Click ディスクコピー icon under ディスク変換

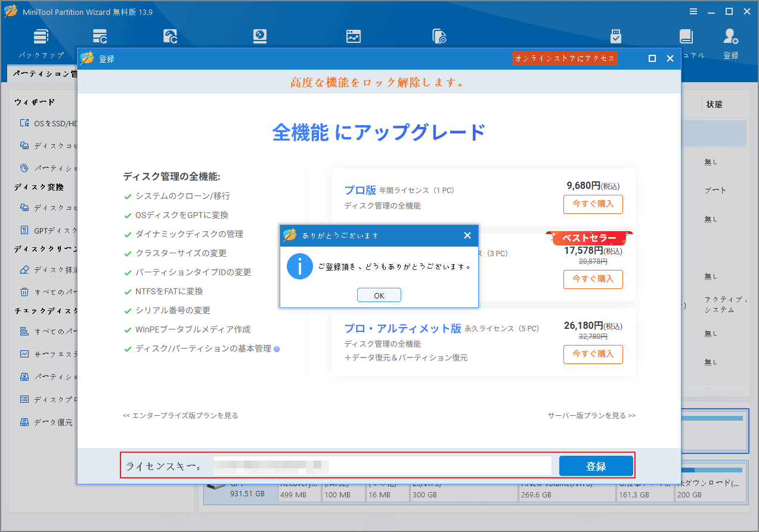click(x=24, y=207)
